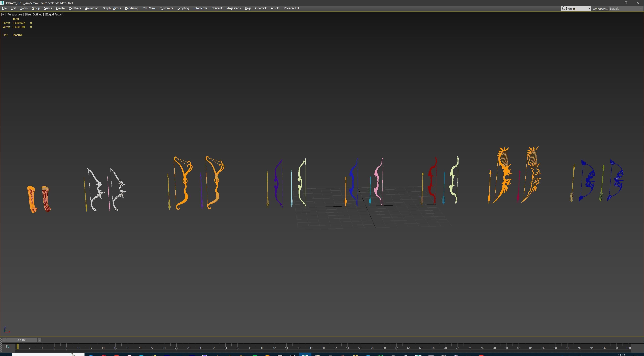Viewport: 644px width, 356px height.
Task: Open the Edged Faces shading viewport menu
Action: 54,14
